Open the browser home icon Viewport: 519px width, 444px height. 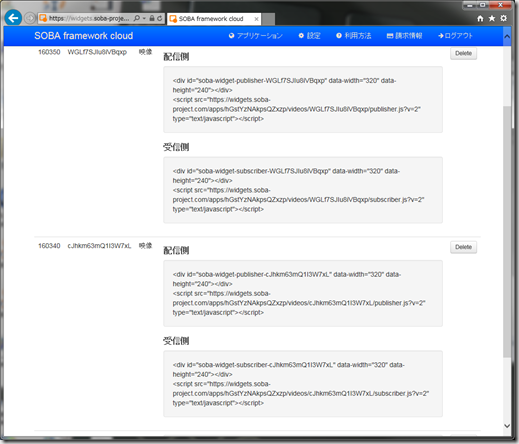tap(480, 18)
